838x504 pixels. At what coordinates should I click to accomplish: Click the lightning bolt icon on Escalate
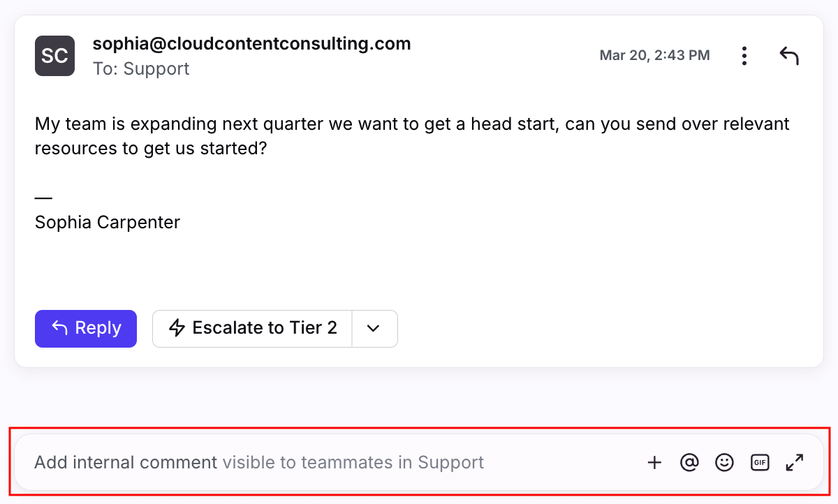178,328
